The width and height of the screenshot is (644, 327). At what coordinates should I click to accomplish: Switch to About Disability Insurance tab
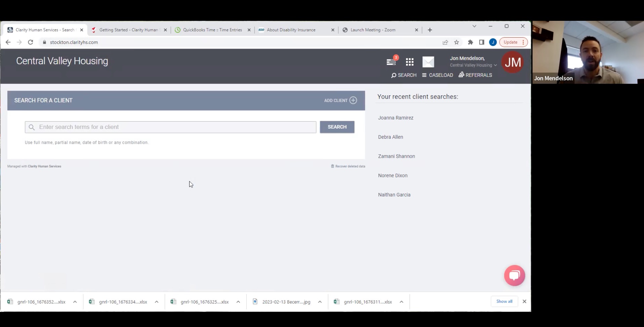(291, 30)
